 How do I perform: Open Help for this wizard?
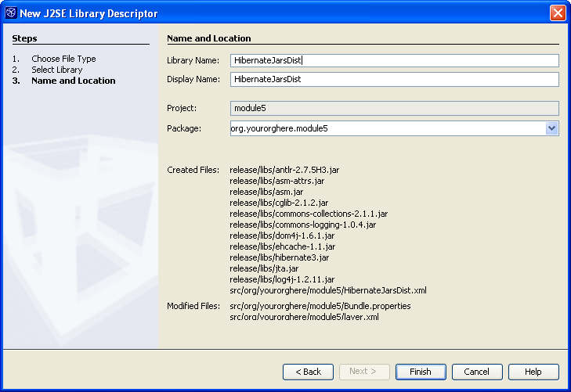pos(533,372)
